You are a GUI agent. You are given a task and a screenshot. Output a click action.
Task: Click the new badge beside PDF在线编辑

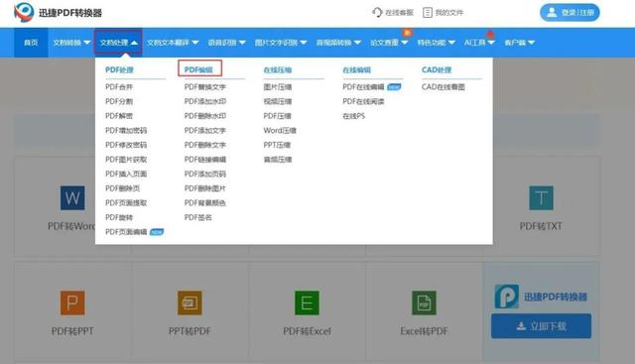pyautogui.click(x=394, y=87)
